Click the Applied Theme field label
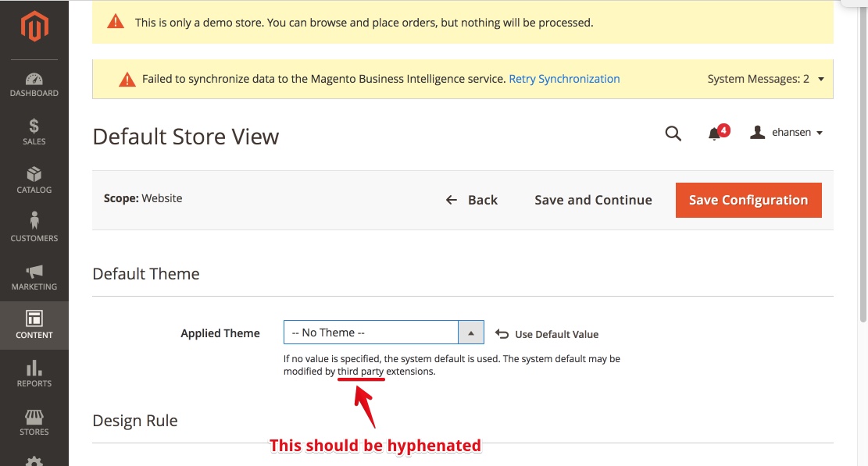This screenshot has width=868, height=466. tap(220, 333)
